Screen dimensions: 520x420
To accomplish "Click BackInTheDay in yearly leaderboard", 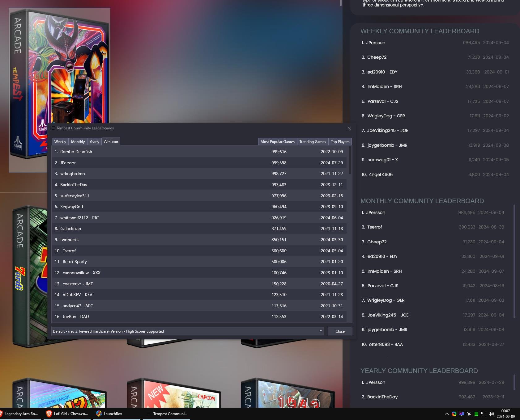I will coord(382,397).
